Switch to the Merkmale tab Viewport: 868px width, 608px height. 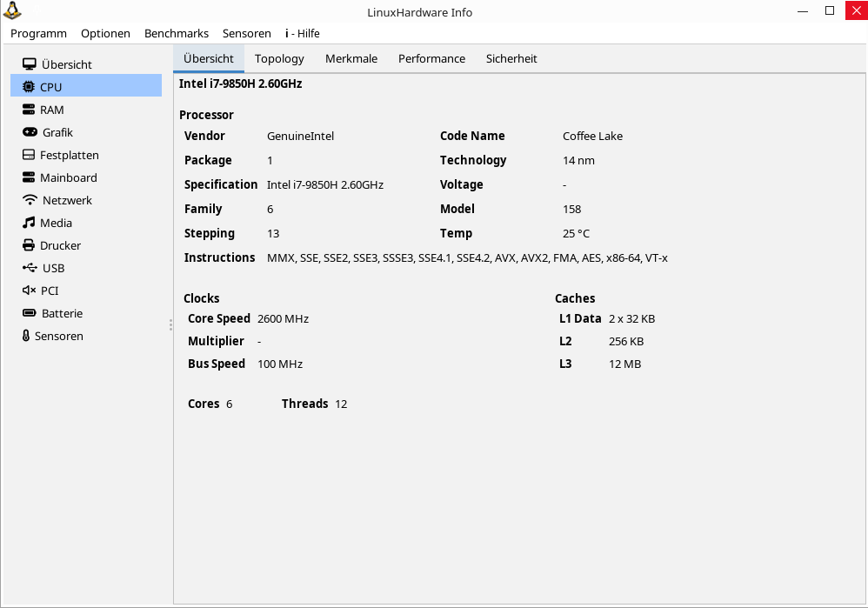click(x=351, y=58)
